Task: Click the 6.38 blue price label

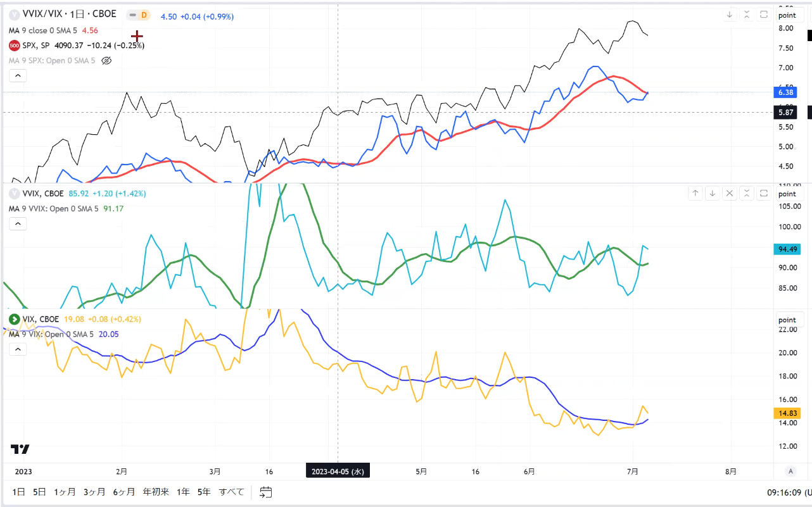Action: pos(785,92)
